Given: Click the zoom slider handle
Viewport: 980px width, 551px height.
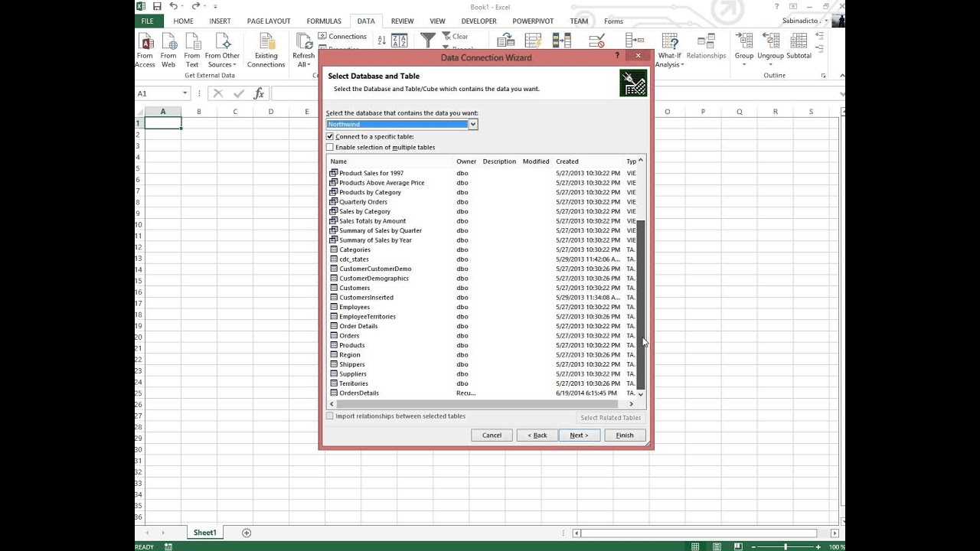Looking at the screenshot, I should pyautogui.click(x=786, y=546).
